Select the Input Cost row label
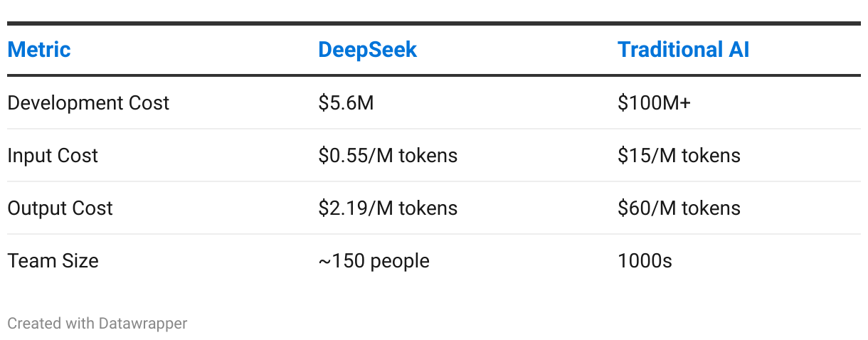 click(x=53, y=155)
